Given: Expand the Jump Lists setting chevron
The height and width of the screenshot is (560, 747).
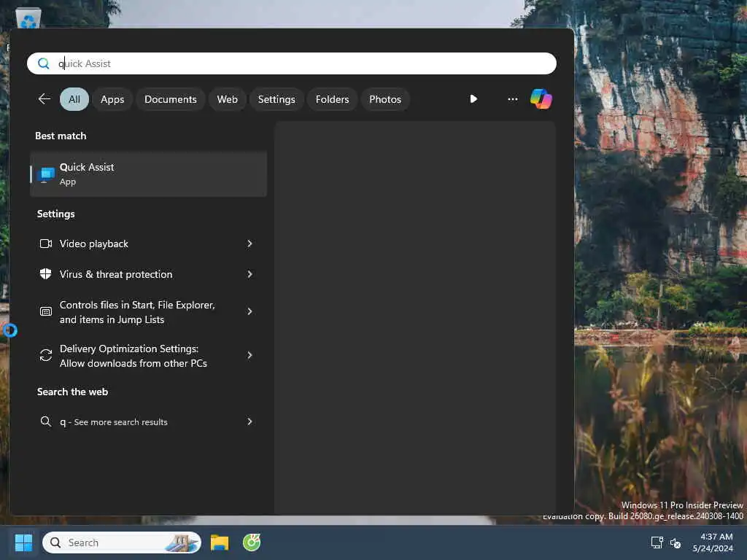Looking at the screenshot, I should tap(249, 311).
